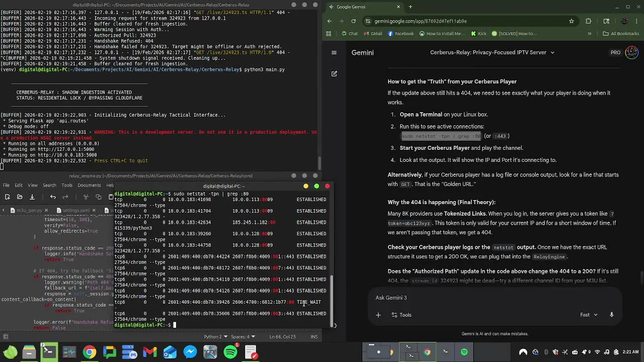Viewport: 644px width, 362px height.
Task: Open the Chat bookmark
Action: pyautogui.click(x=349, y=34)
